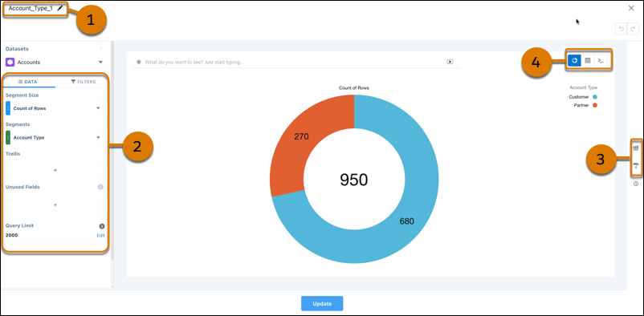Add a dataset with the plus icon
Viewport: 644px width, 316px height.
click(100, 49)
